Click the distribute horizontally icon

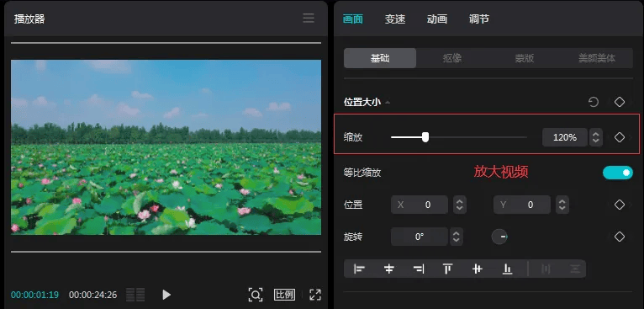[x=546, y=269]
